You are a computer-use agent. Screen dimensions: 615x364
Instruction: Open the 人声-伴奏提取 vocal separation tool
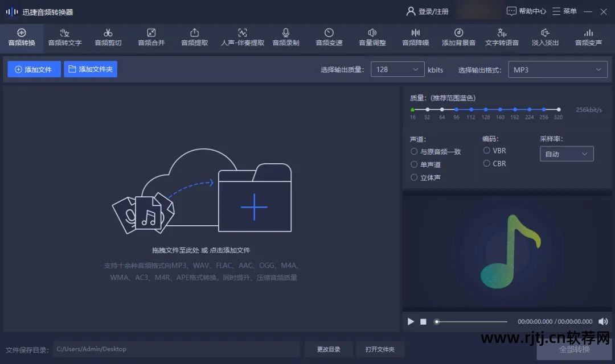(242, 38)
